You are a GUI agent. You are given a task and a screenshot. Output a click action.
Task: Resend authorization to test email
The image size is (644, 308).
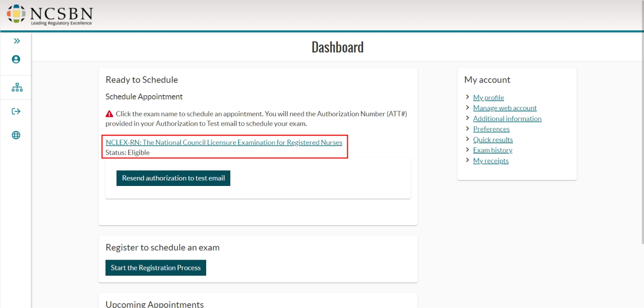pyautogui.click(x=173, y=178)
